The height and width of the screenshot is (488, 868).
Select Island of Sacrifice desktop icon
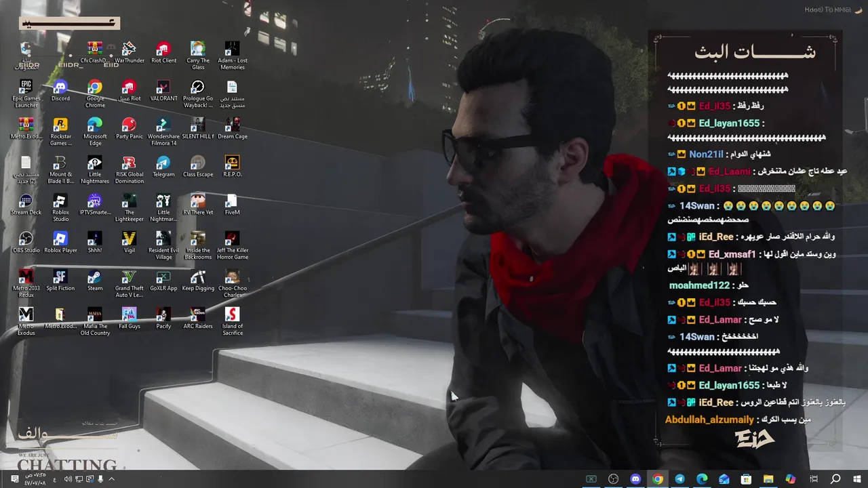(232, 322)
